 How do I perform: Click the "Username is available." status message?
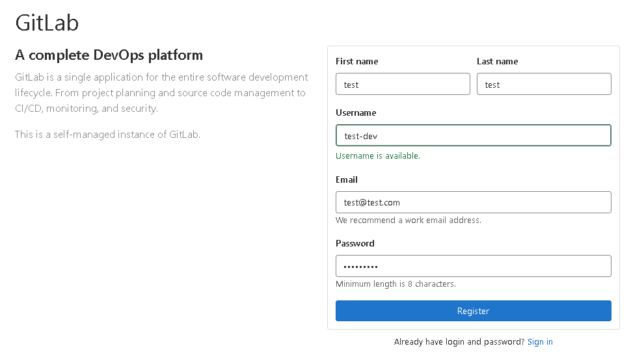tap(378, 156)
